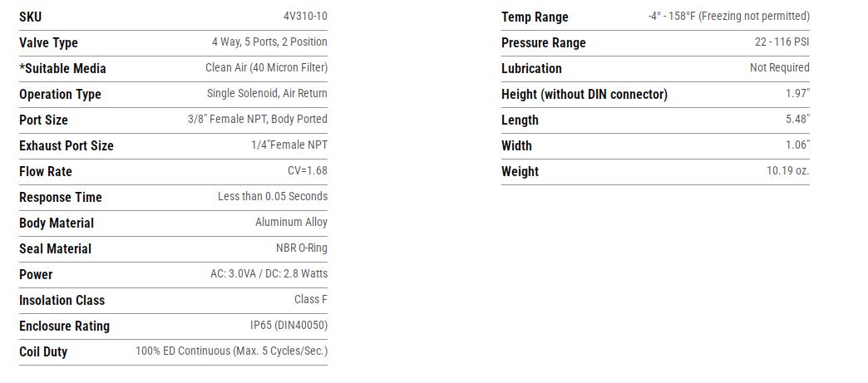Select the Temp Range label
868x383 pixels.
point(535,17)
